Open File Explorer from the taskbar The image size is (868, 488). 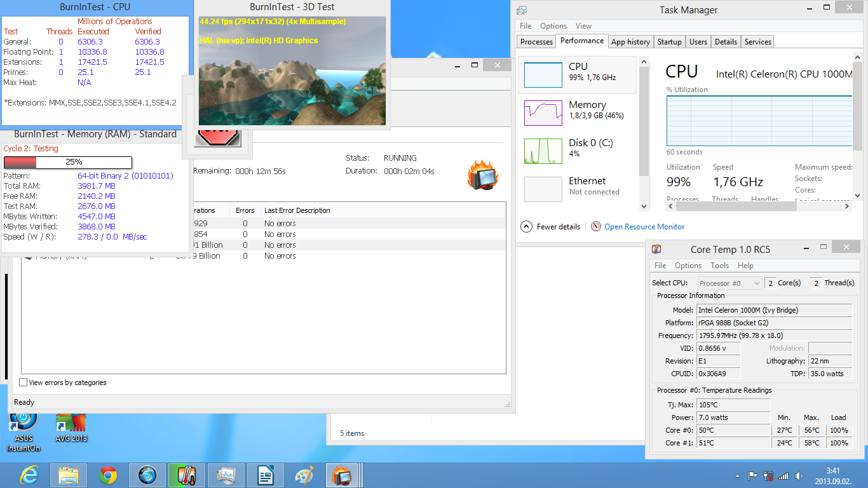point(69,475)
